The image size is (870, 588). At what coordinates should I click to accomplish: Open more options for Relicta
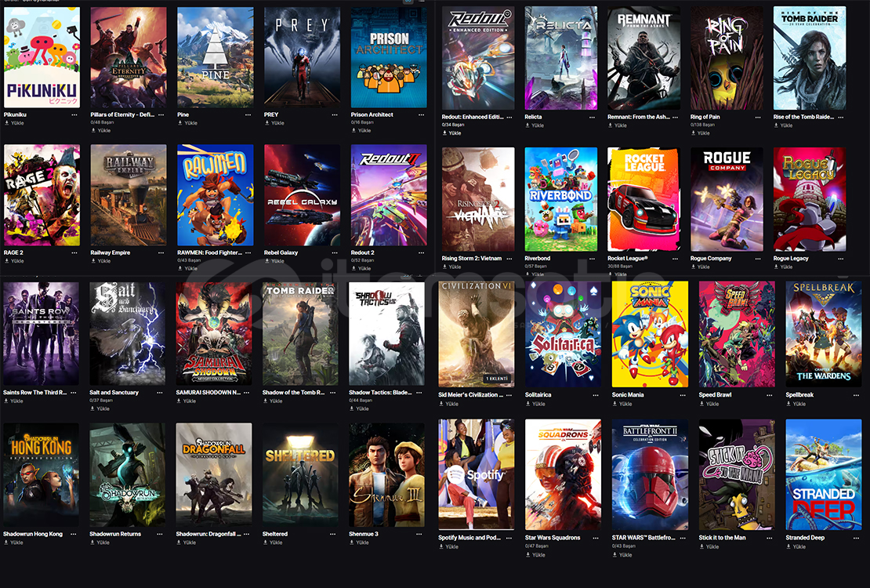click(592, 117)
